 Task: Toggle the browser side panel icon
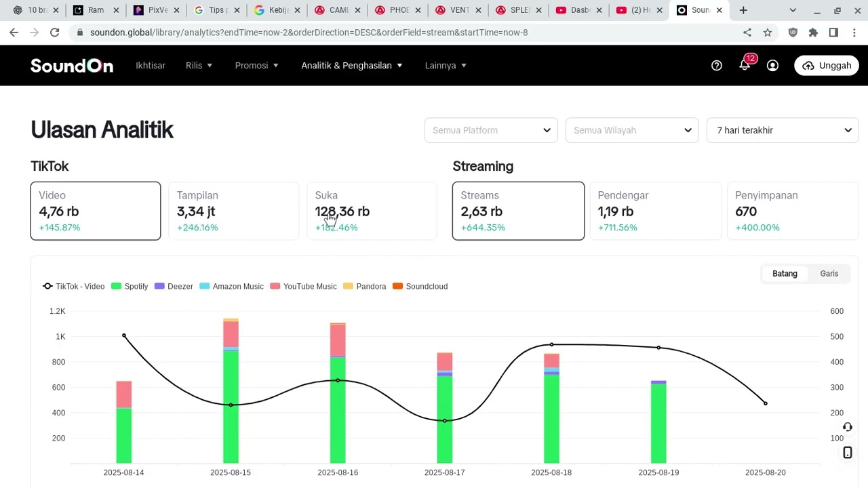click(833, 33)
